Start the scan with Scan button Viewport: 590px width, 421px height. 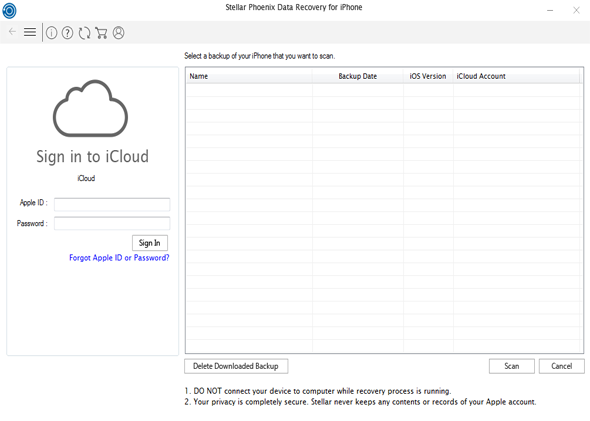(x=512, y=366)
